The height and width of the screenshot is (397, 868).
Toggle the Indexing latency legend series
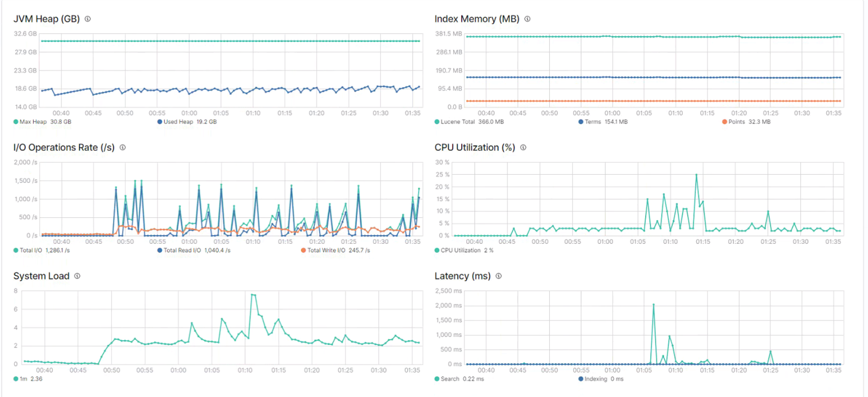(x=593, y=379)
